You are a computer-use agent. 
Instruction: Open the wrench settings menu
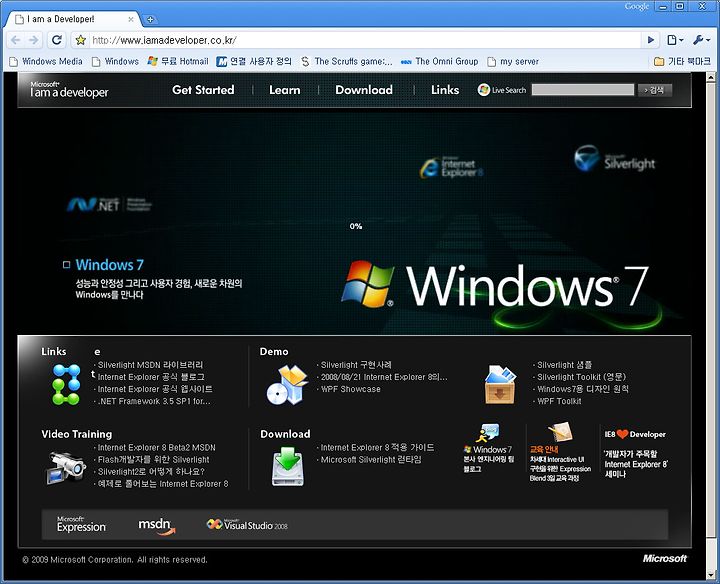701,40
